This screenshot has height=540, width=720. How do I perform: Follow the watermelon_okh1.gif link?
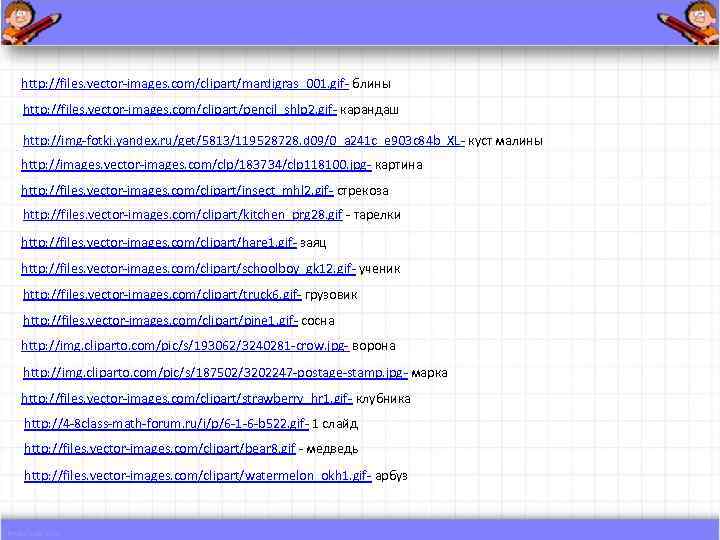click(198, 475)
